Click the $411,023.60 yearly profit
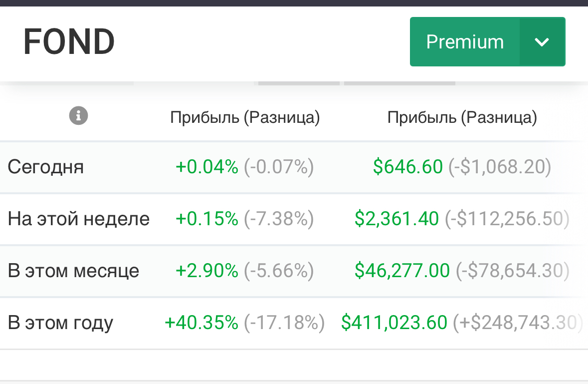Image resolution: width=588 pixels, height=384 pixels. click(x=394, y=323)
